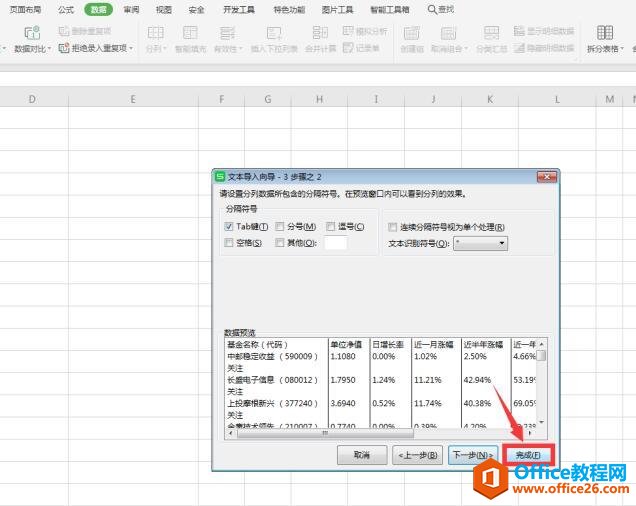
Task: Enable the 空格 space checkbox
Action: tap(229, 243)
